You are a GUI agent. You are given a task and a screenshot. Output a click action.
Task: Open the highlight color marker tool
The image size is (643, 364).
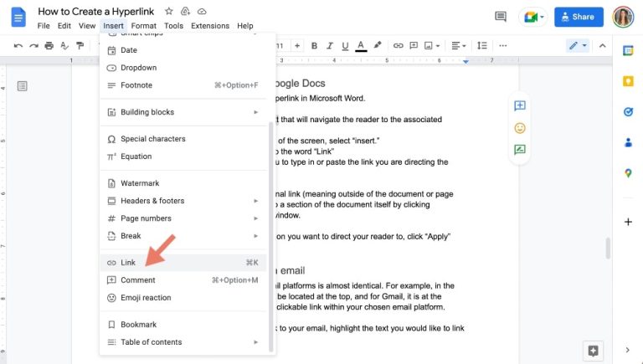tap(378, 45)
